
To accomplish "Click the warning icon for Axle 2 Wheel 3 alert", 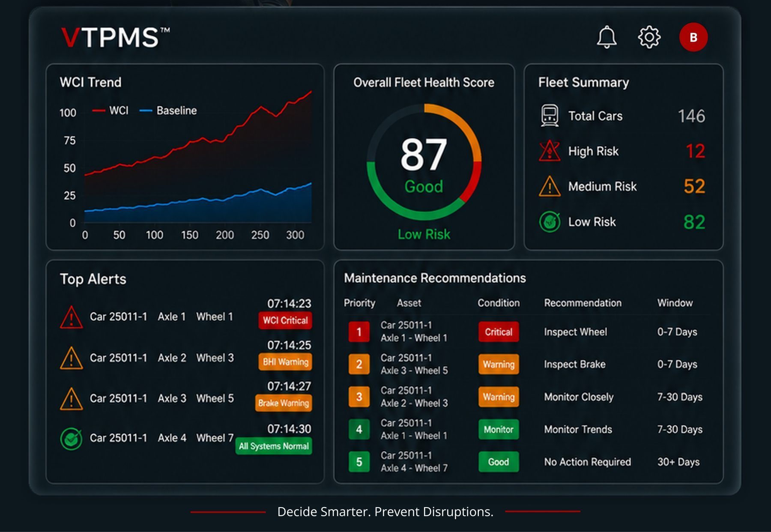I will point(72,358).
